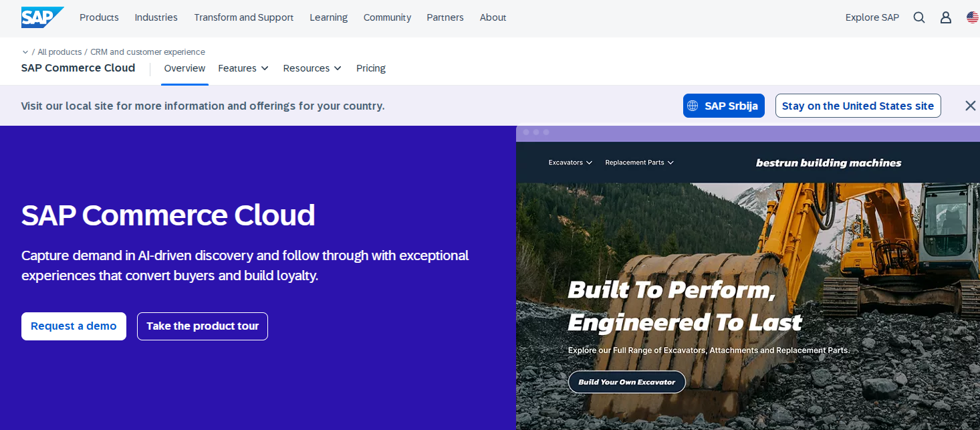Open the search magnifier icon

919,17
